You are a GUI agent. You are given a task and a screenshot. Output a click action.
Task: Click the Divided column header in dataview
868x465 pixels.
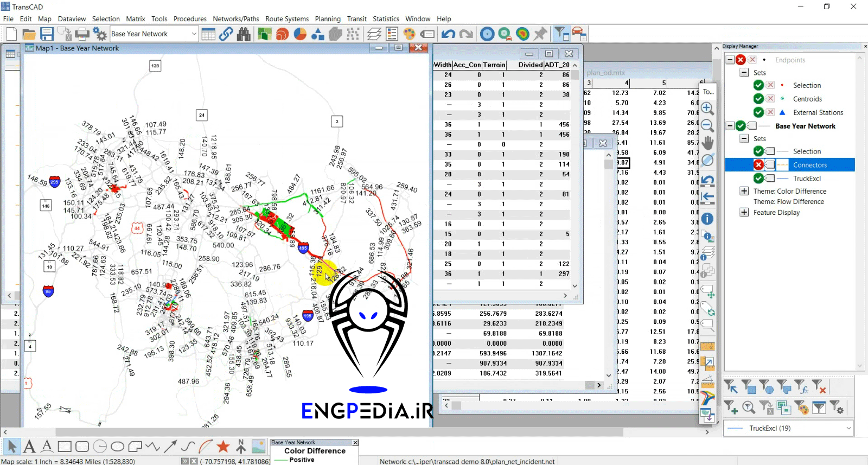pyautogui.click(x=525, y=65)
